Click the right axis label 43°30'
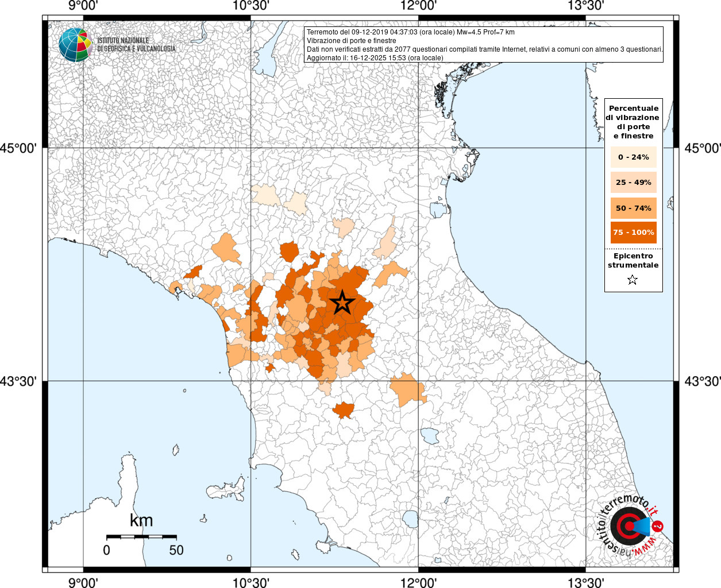 coord(703,381)
